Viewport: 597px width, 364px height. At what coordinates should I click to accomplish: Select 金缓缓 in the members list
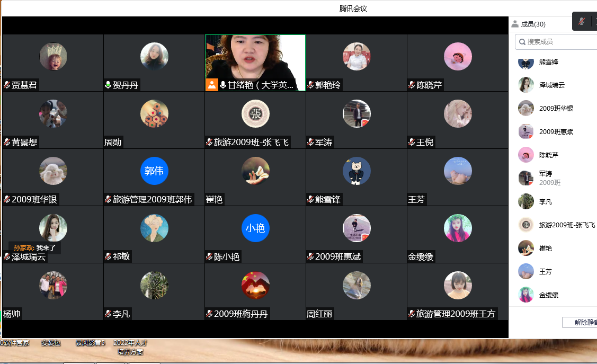coord(548,295)
